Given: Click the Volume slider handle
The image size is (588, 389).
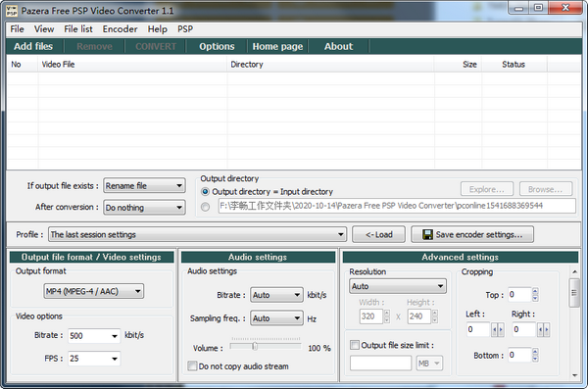Looking at the screenshot, I should click(255, 346).
